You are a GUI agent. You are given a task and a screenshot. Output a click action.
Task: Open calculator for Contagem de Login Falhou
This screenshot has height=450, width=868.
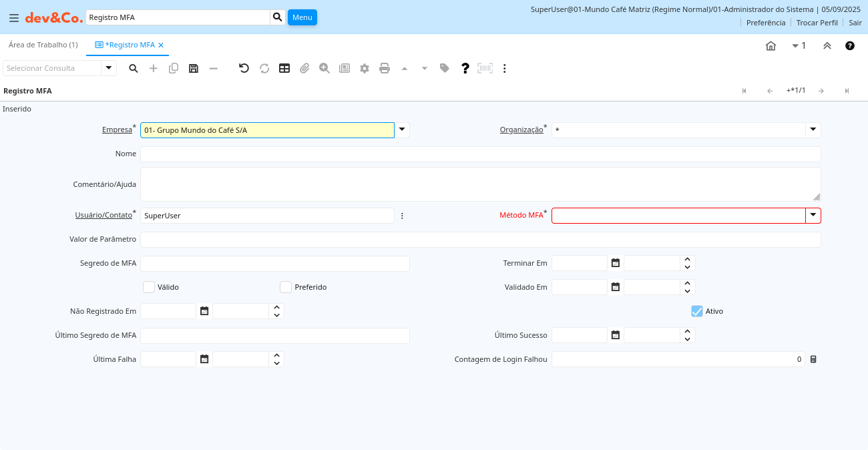point(813,359)
